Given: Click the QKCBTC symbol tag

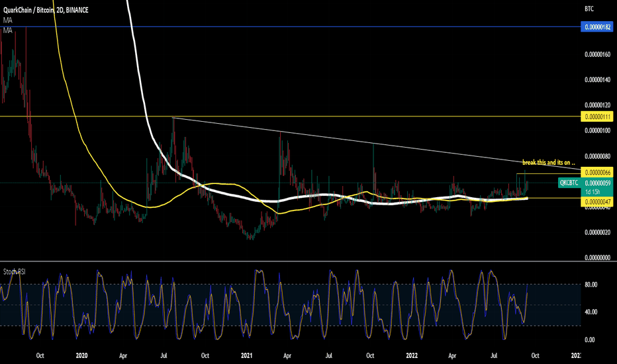Looking at the screenshot, I should pos(569,183).
